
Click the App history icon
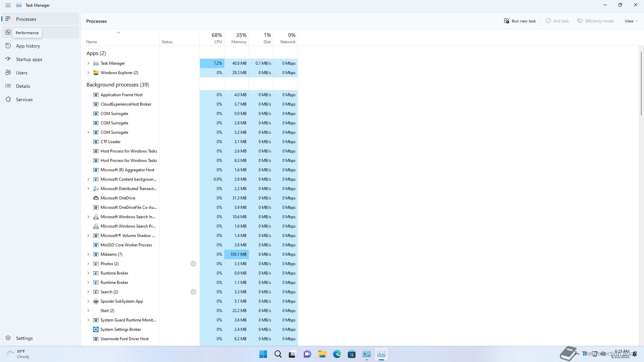(8, 46)
